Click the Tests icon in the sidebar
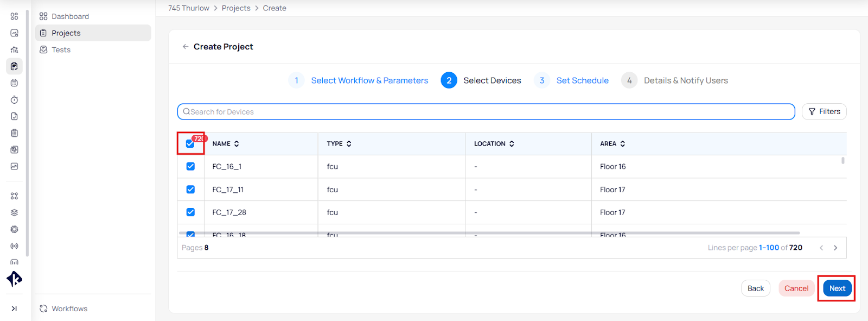This screenshot has width=868, height=321. pos(43,50)
